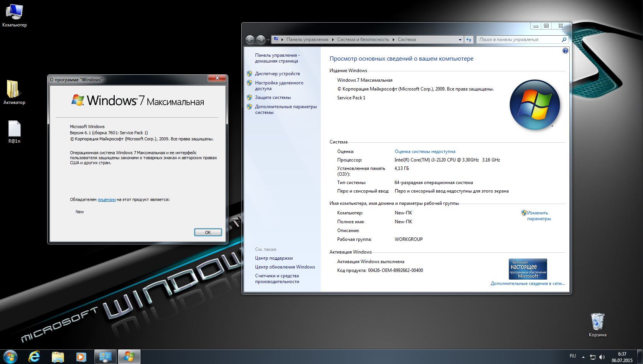Select the R@1n text file icon
Viewport: 643px width, 364px height.
pos(14,132)
